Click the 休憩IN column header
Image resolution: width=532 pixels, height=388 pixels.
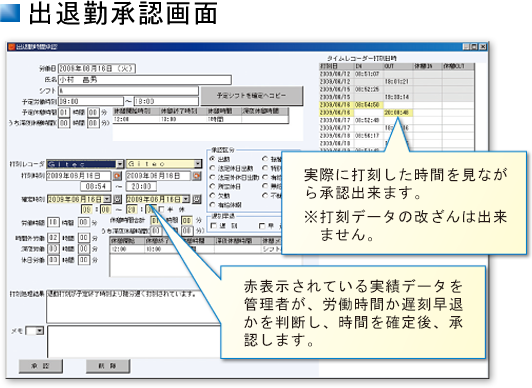[x=427, y=66]
